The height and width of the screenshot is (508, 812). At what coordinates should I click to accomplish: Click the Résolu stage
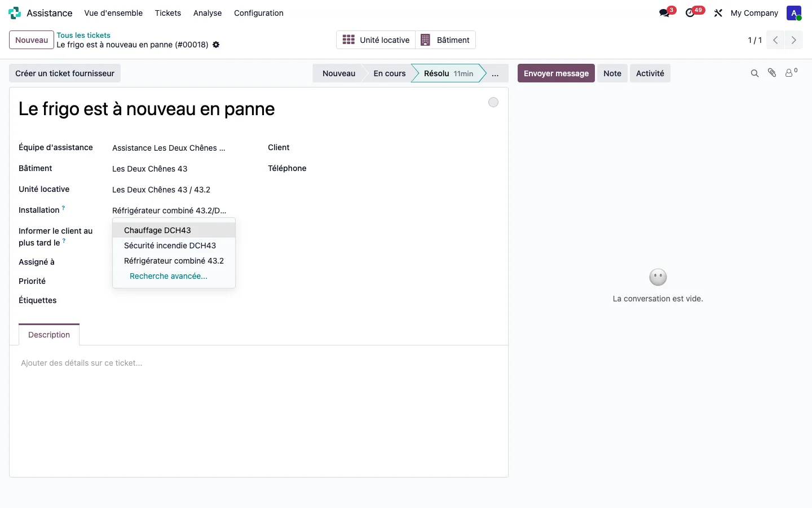(448, 73)
